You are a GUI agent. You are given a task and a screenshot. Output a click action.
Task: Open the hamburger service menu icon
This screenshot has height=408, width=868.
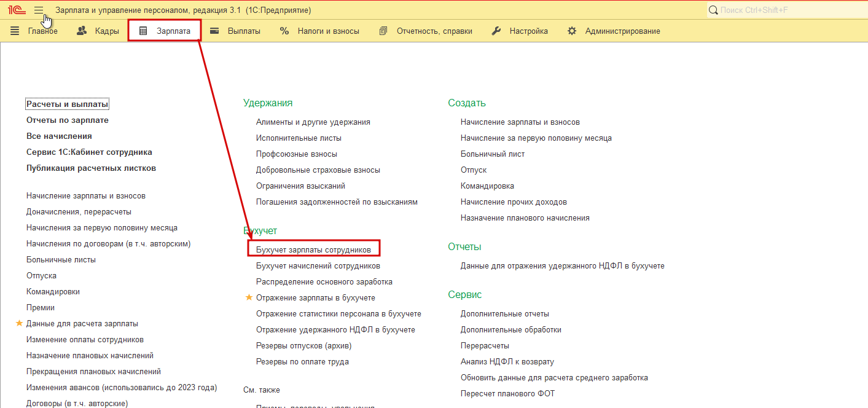pyautogui.click(x=39, y=10)
